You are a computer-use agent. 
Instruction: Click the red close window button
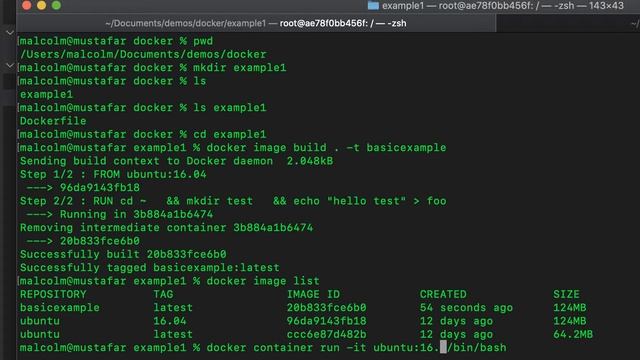click(x=27, y=5)
